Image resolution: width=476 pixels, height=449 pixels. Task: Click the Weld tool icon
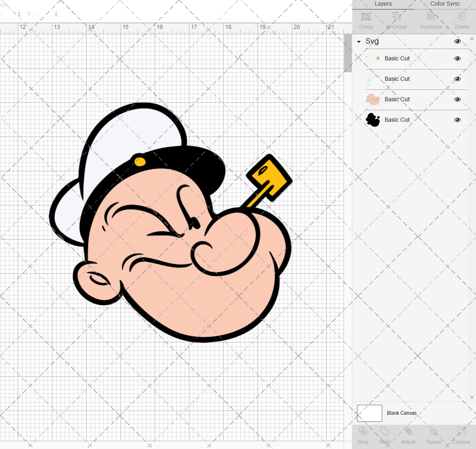tap(385, 431)
